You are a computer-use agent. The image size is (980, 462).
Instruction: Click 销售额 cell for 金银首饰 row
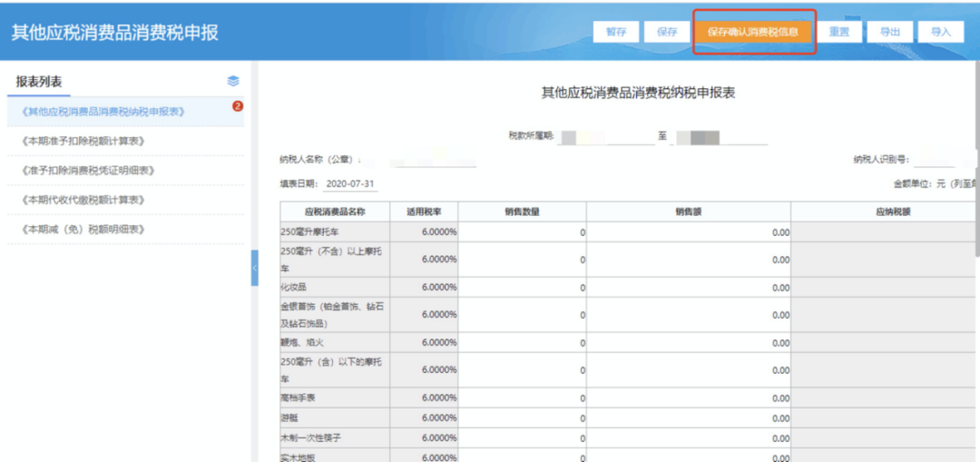point(688,315)
